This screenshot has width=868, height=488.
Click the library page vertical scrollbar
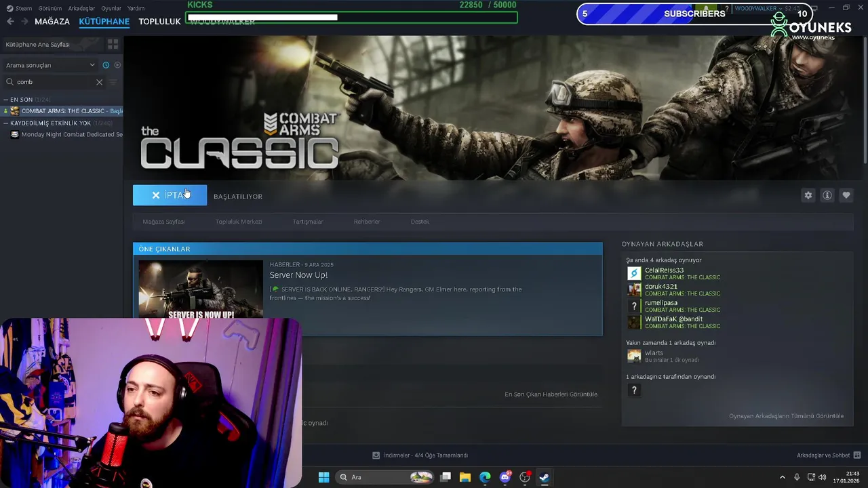[864, 100]
